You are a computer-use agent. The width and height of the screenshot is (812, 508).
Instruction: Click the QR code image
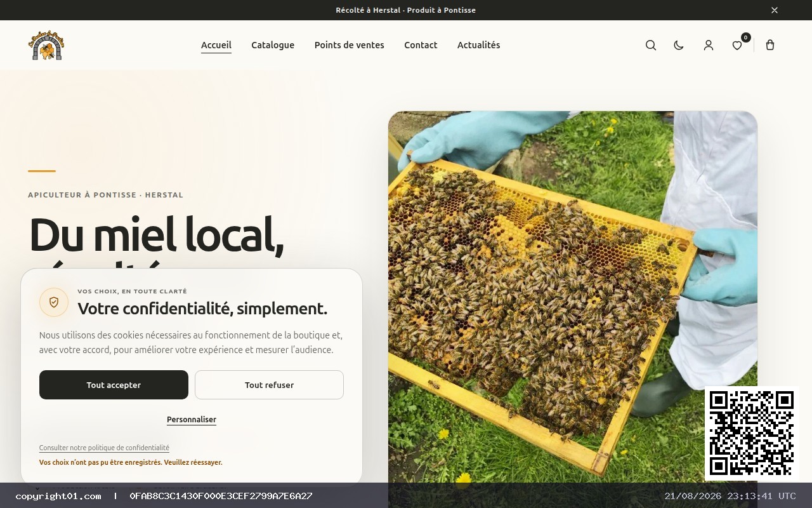coord(751,433)
